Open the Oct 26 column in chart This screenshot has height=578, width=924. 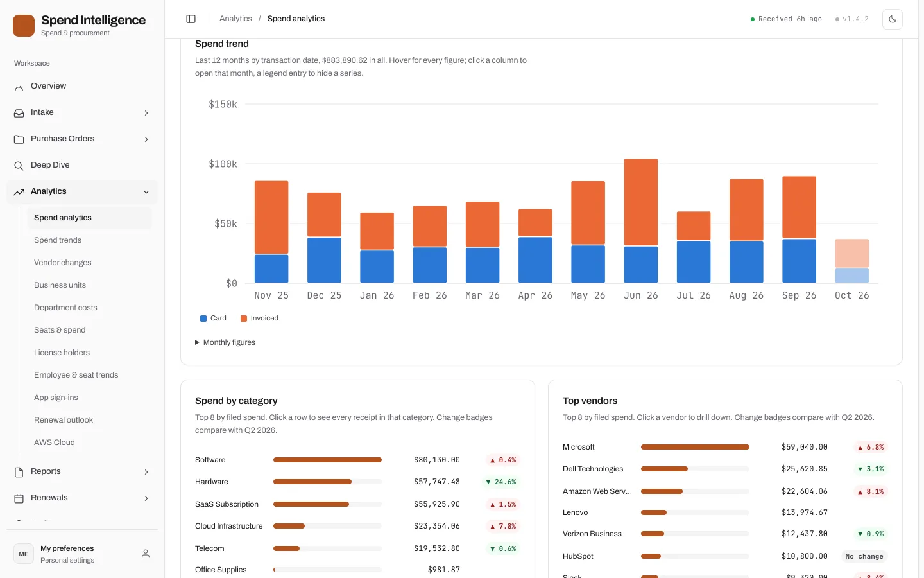pyautogui.click(x=852, y=261)
